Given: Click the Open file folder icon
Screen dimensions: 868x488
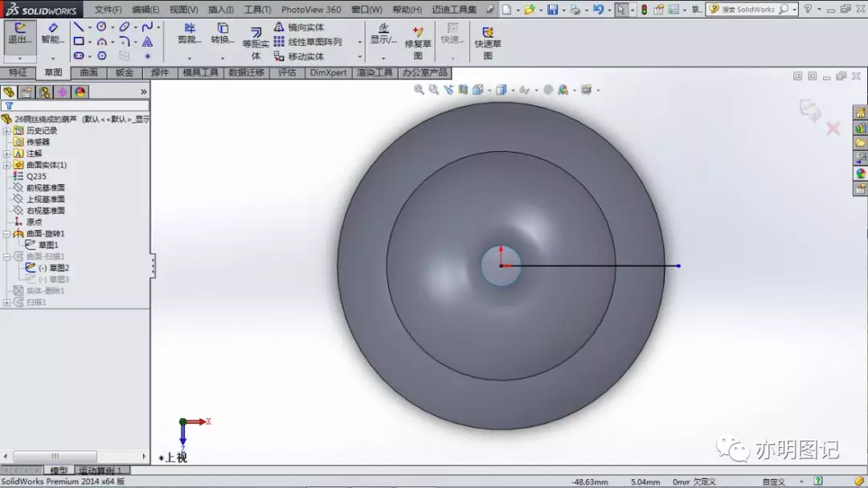Looking at the screenshot, I should (530, 10).
